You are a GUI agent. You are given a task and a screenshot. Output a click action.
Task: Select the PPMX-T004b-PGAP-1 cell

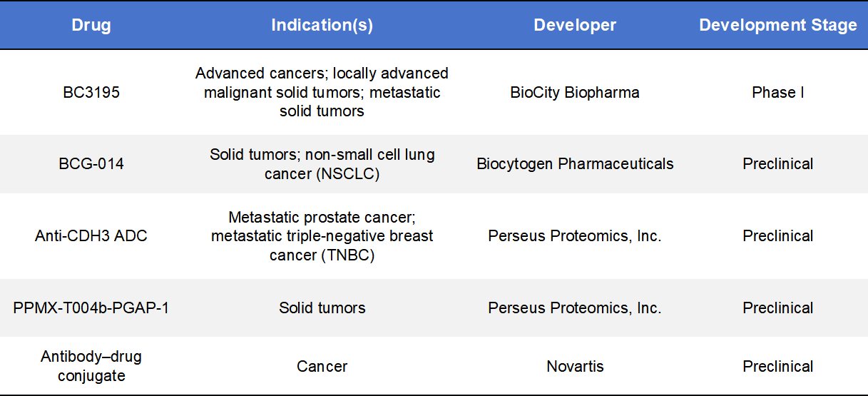(91, 308)
